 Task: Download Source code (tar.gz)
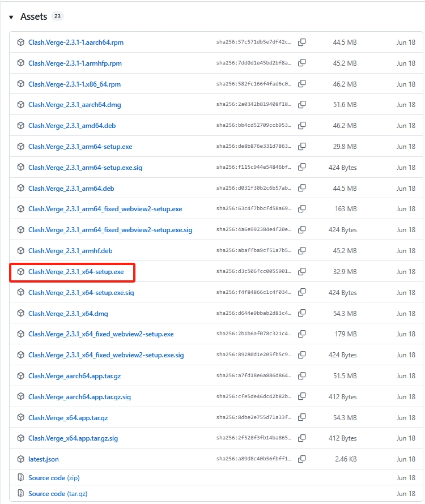58,494
